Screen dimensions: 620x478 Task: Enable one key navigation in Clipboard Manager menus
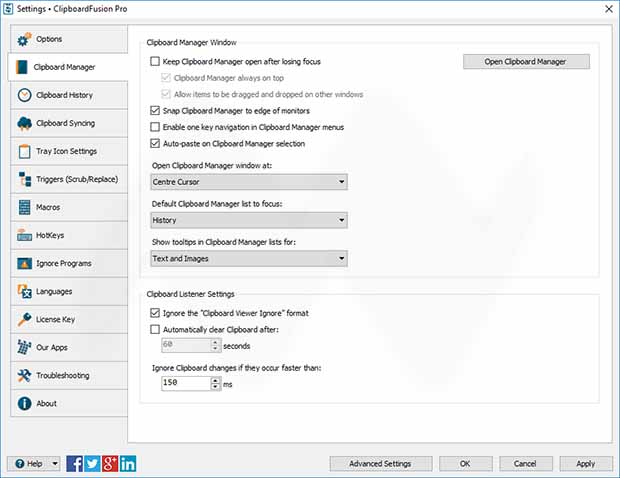155,127
